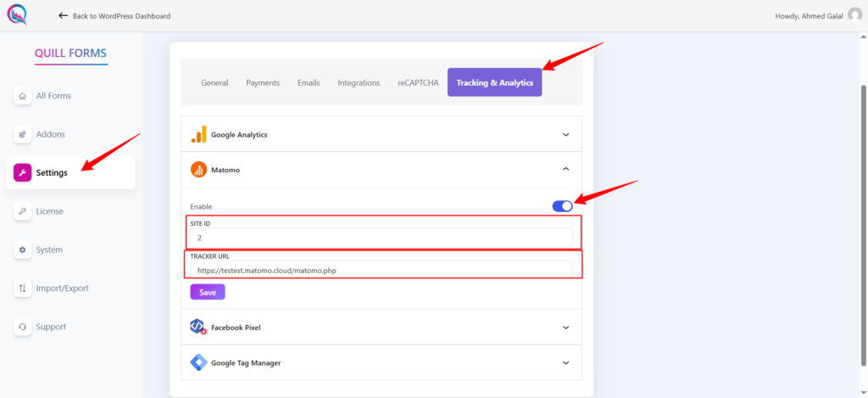Click the Site ID input field
Image resolution: width=868 pixels, height=398 pixels.
(x=381, y=238)
